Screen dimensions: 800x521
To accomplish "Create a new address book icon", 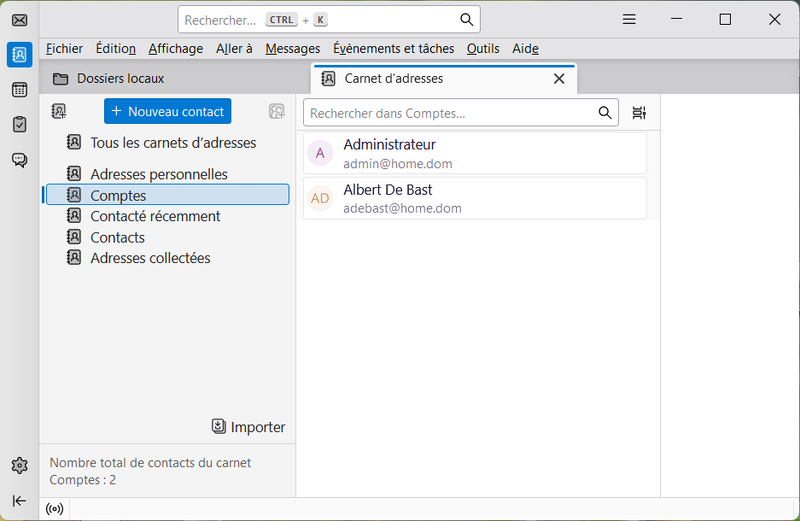I will (x=59, y=111).
